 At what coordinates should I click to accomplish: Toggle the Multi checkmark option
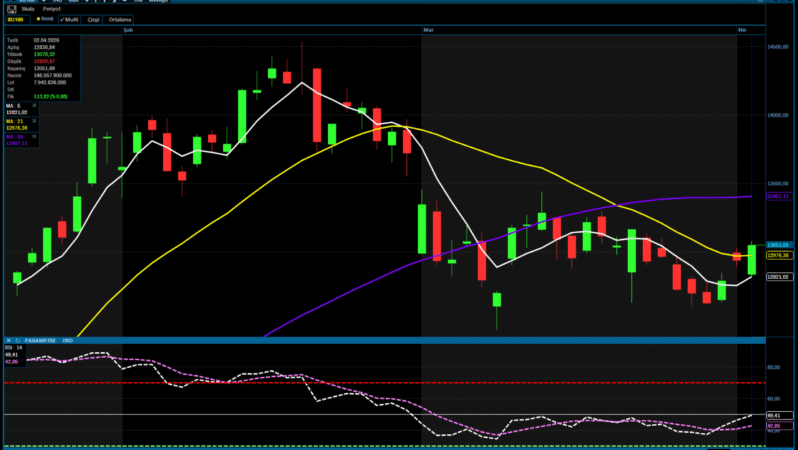pyautogui.click(x=71, y=19)
